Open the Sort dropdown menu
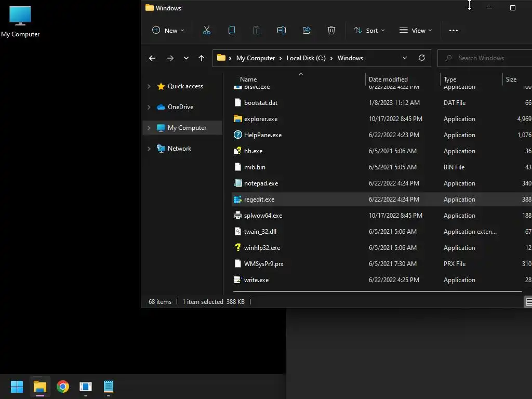532x399 pixels. (369, 30)
